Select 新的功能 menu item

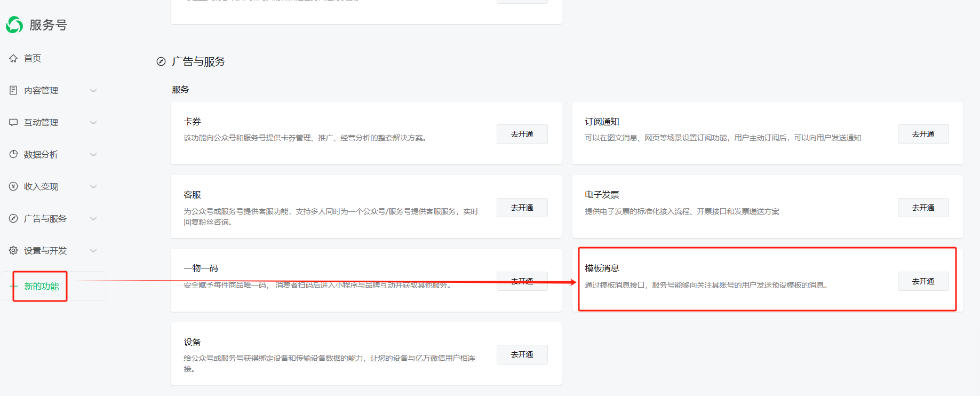coord(42,287)
